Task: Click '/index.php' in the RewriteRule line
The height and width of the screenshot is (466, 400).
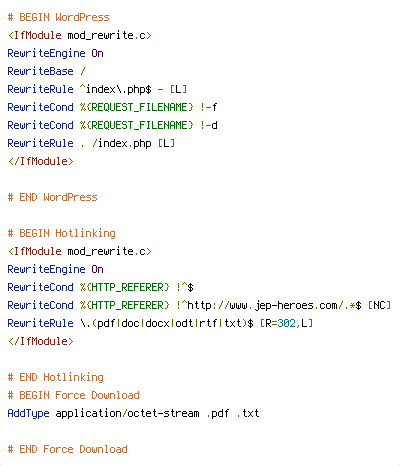Action: 121,143
